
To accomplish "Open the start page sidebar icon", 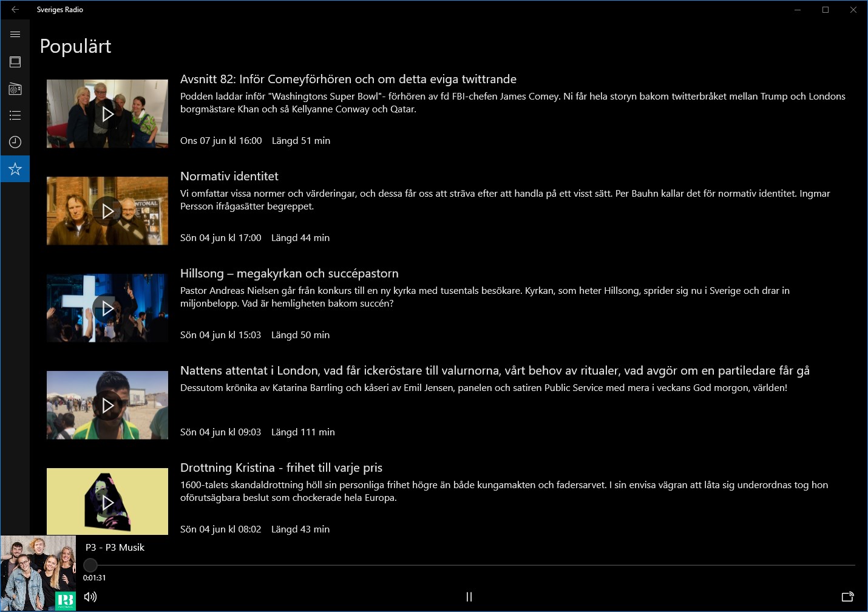I will [x=15, y=62].
